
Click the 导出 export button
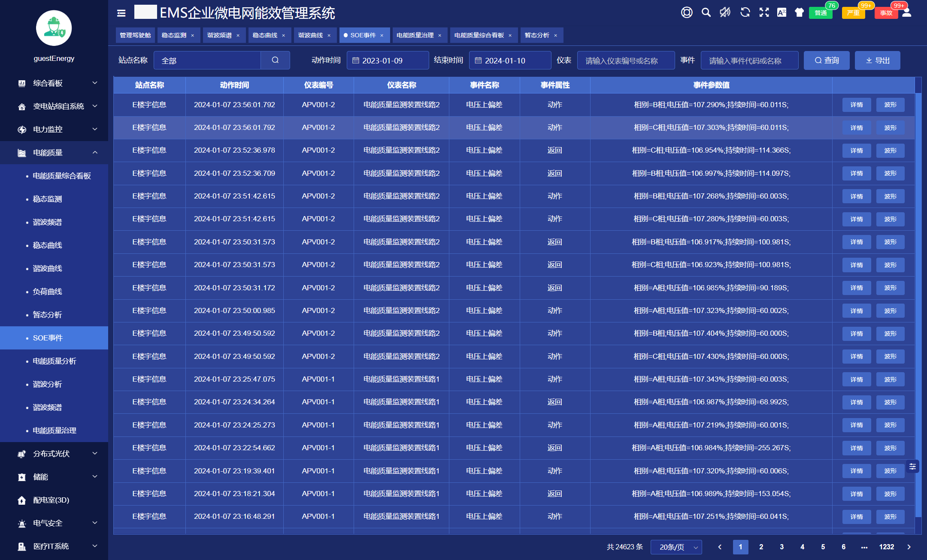coord(877,60)
